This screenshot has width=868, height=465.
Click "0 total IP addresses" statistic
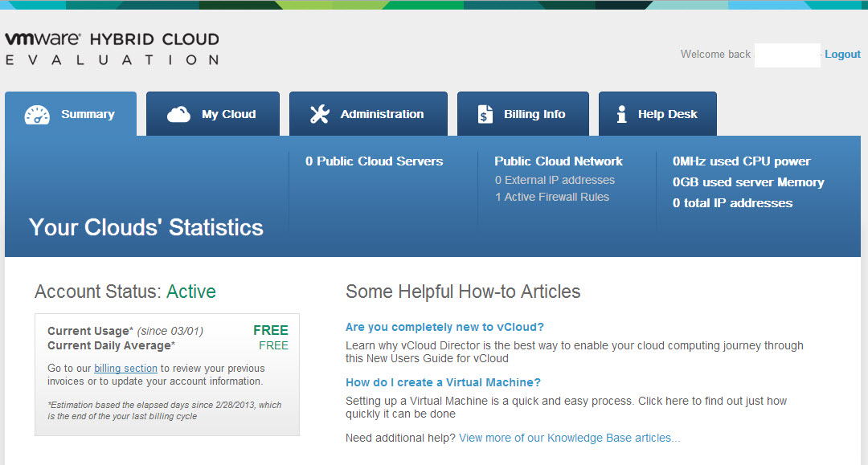[x=732, y=203]
